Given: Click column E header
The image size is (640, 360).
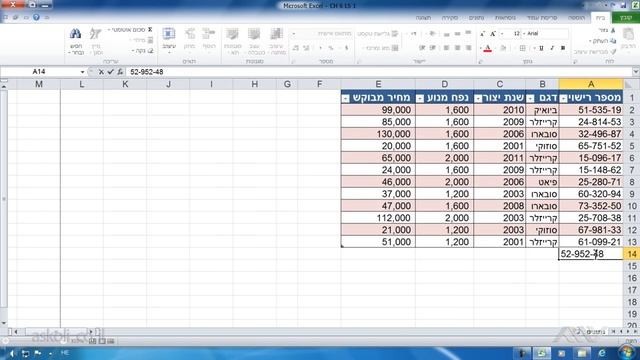Looking at the screenshot, I should 378,84.
